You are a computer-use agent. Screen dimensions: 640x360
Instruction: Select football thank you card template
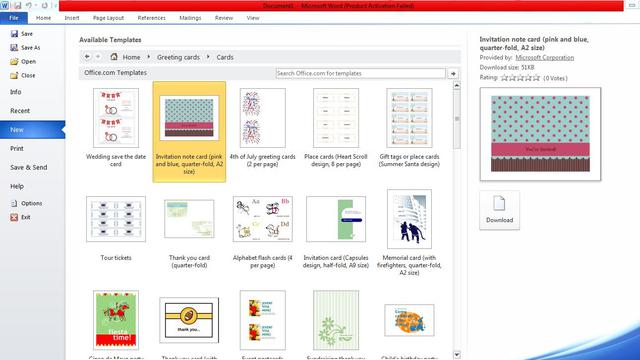(189, 320)
